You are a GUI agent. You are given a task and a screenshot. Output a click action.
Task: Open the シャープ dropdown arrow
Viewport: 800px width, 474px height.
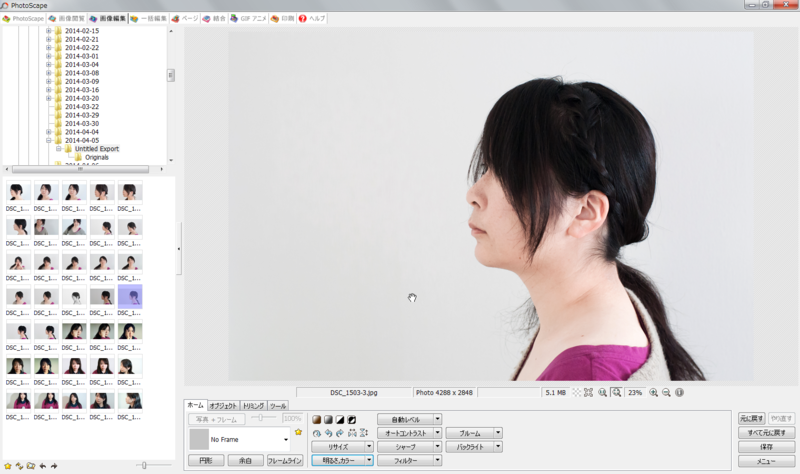[x=437, y=446]
